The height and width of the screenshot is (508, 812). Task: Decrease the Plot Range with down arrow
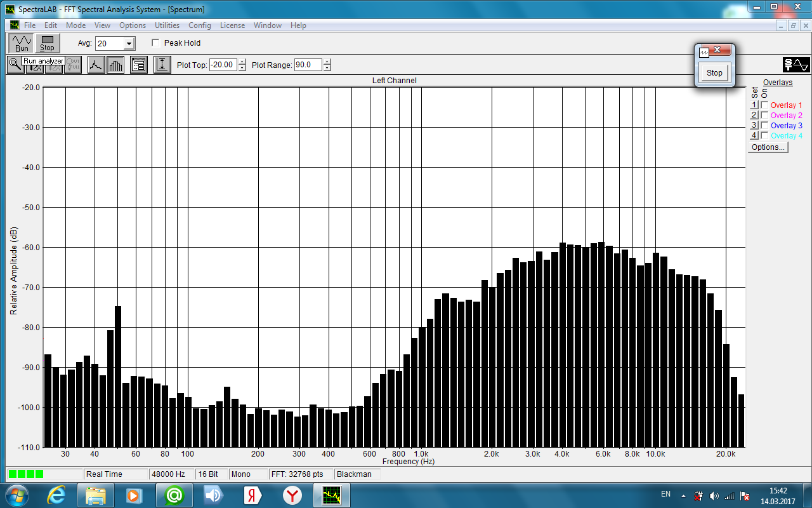click(x=327, y=68)
